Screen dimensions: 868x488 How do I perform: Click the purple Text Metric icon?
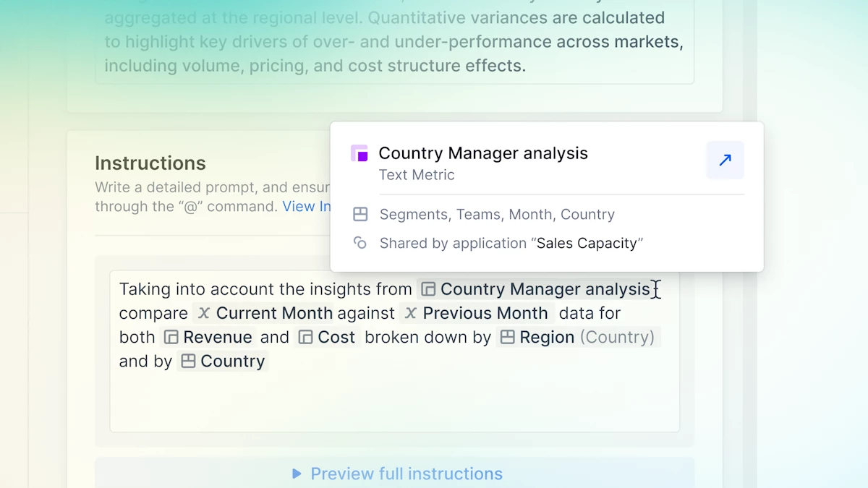359,153
